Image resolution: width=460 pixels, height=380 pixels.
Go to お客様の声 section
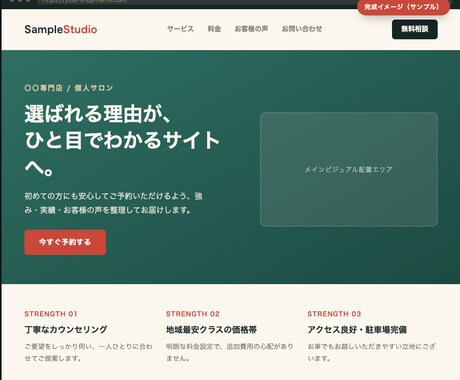click(251, 29)
